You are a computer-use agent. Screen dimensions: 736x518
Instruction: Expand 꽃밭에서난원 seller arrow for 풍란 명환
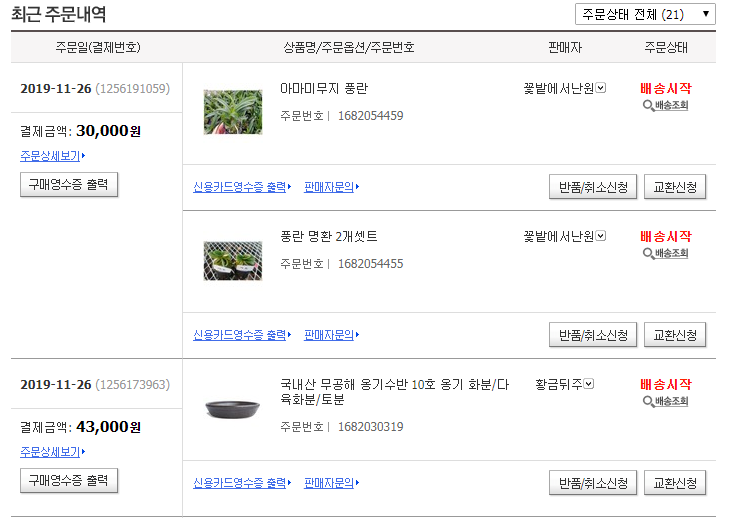(601, 236)
